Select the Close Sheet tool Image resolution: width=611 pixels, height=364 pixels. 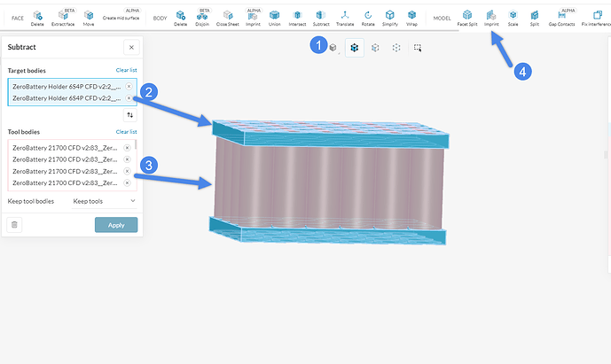point(228,16)
